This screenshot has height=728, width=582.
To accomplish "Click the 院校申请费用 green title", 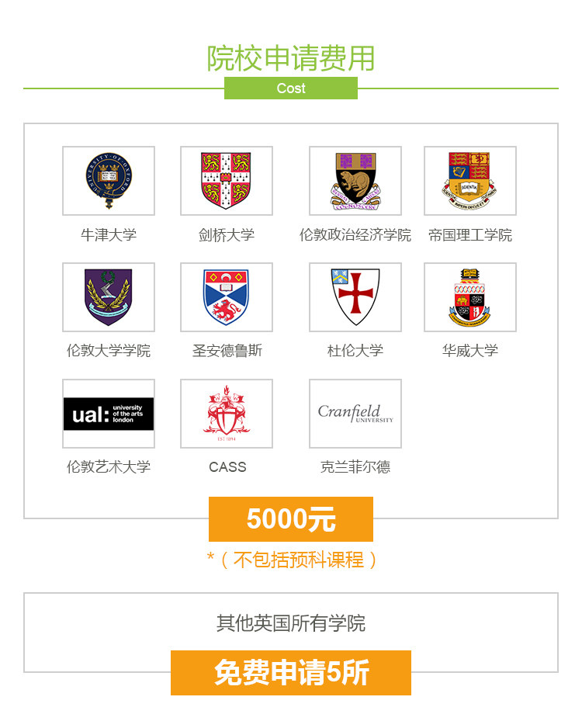I will click(291, 58).
